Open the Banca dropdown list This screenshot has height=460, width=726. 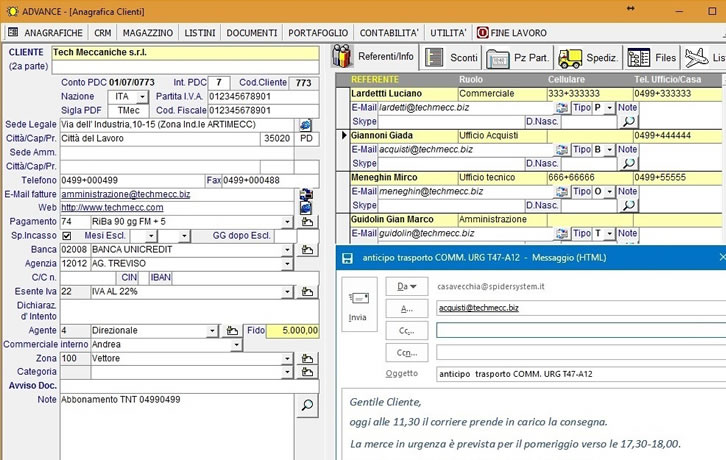pos(288,249)
